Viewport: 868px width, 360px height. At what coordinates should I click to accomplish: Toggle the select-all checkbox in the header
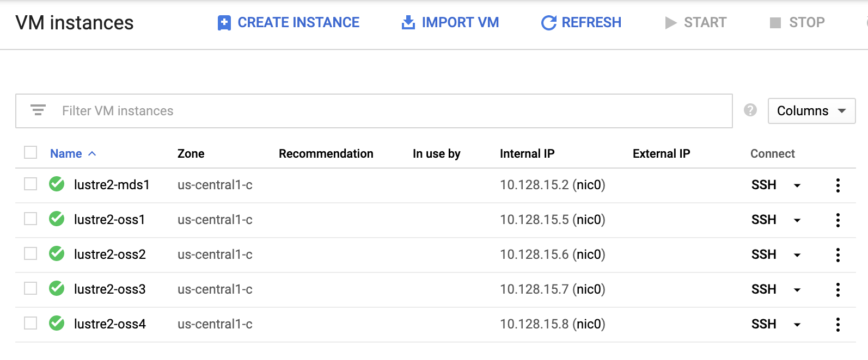click(x=30, y=153)
